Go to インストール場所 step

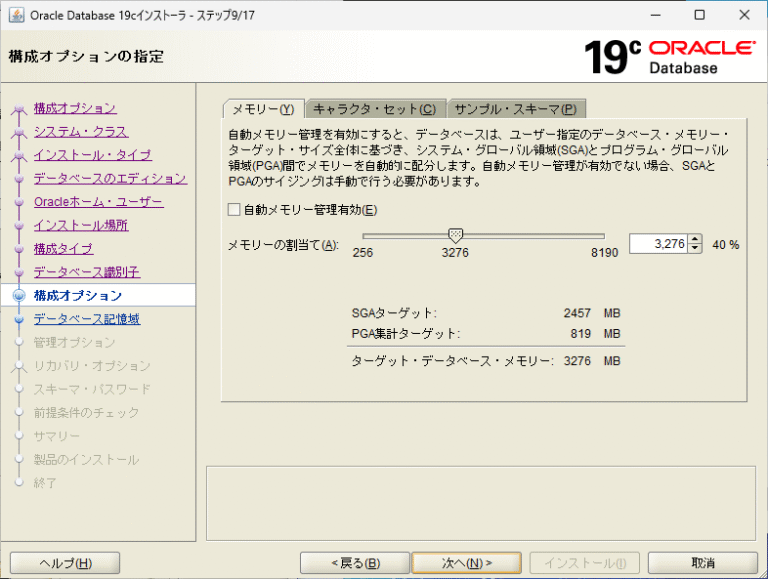point(81,225)
